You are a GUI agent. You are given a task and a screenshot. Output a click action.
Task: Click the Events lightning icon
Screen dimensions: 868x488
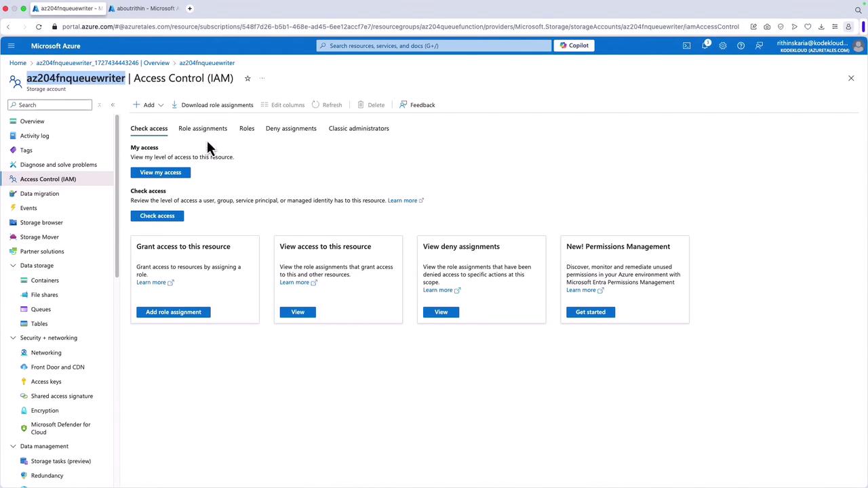pyautogui.click(x=13, y=208)
